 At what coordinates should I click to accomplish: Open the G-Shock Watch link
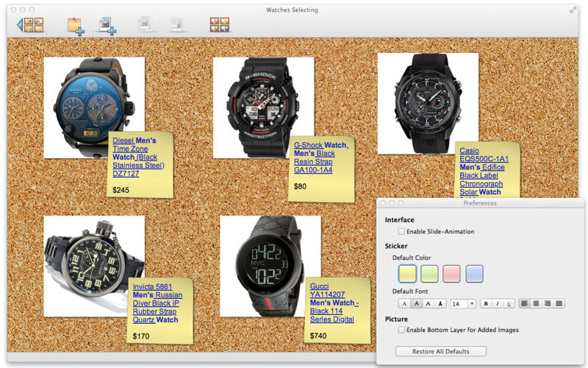pos(320,158)
